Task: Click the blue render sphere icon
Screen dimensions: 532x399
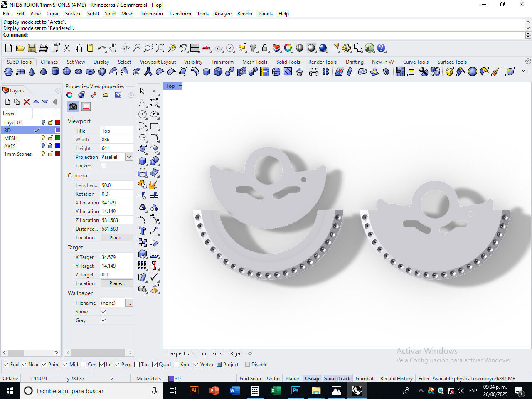Action: (x=323, y=48)
